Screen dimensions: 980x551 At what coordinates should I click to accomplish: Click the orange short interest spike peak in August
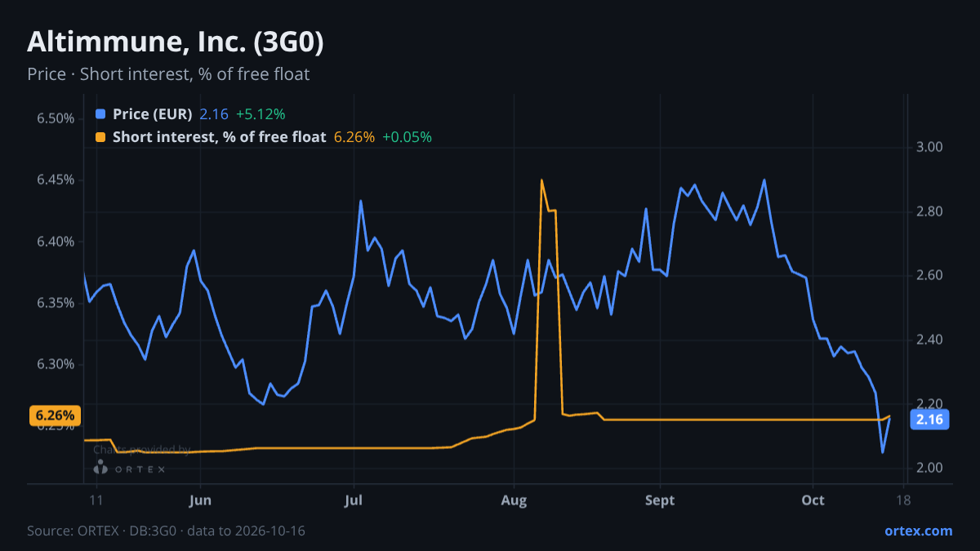[541, 180]
